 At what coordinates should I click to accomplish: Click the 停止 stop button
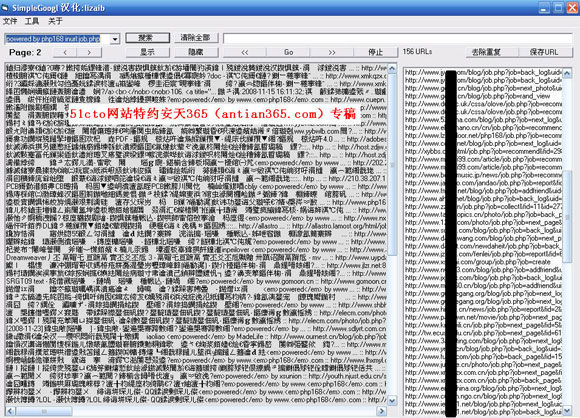(375, 52)
